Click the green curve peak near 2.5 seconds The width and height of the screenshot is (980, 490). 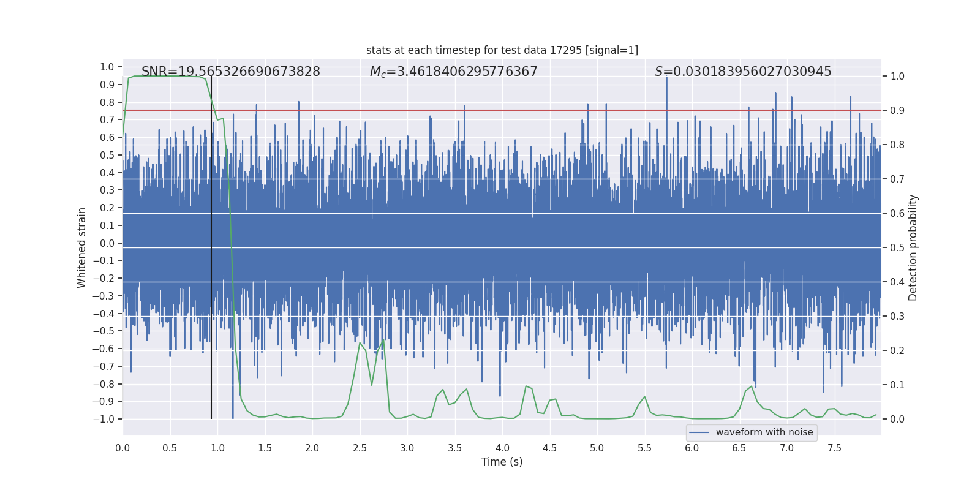pos(360,343)
